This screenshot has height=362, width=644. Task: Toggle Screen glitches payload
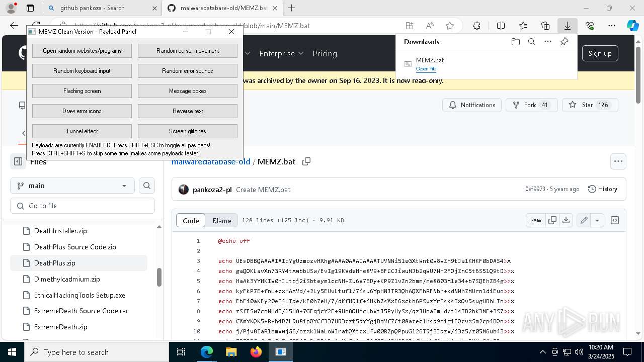(x=188, y=131)
